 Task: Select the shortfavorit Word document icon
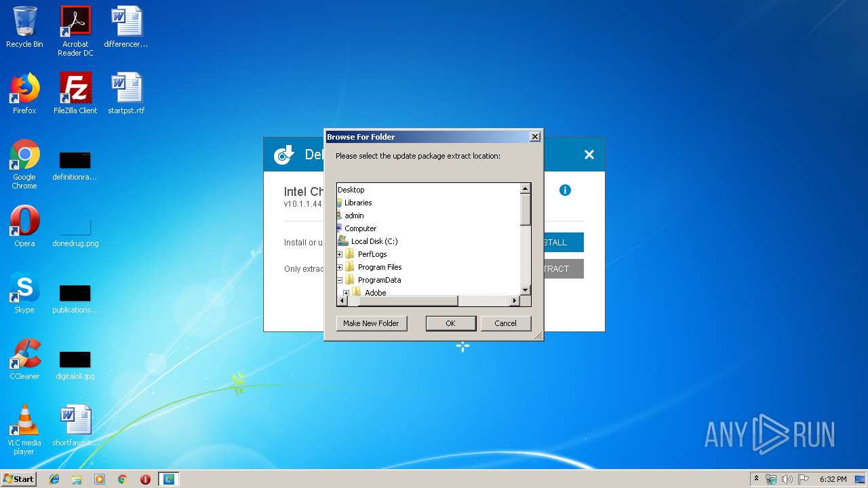coord(75,426)
